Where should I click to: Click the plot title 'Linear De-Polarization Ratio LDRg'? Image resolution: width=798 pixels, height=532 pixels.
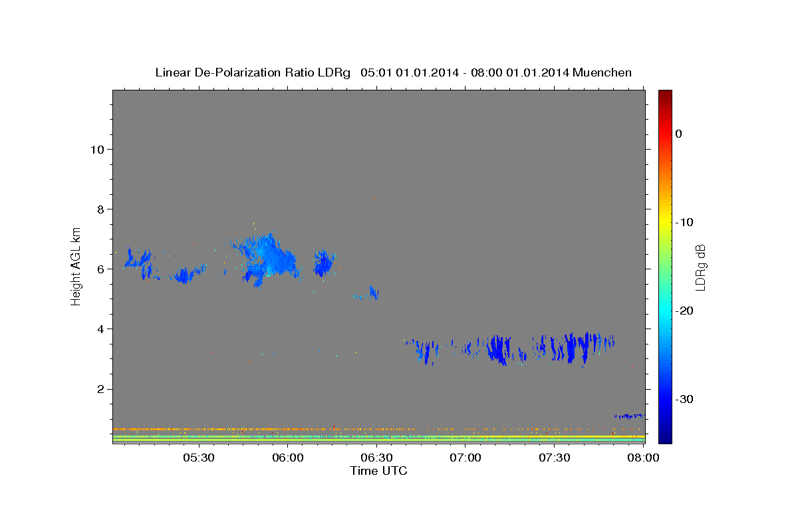pos(252,73)
